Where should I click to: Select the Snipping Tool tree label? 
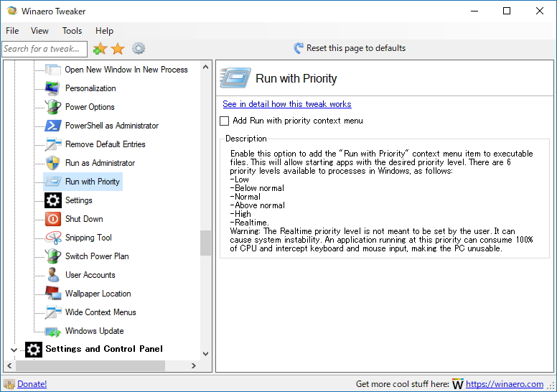point(88,238)
